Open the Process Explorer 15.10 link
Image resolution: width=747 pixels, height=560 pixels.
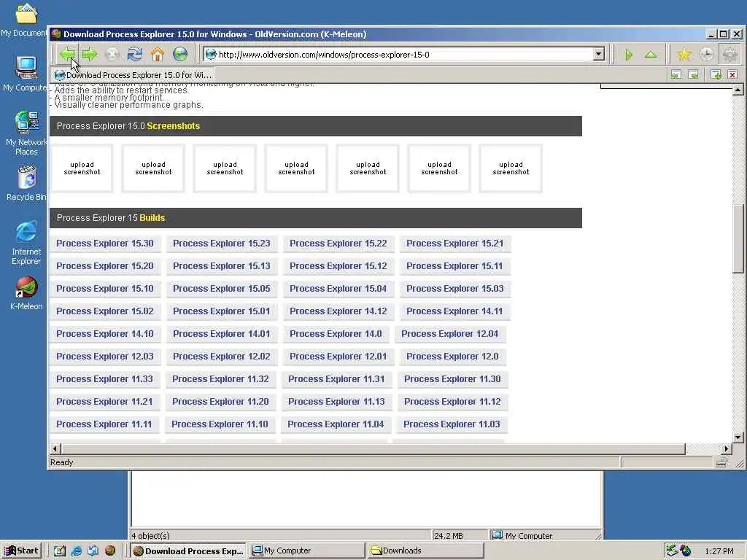pyautogui.click(x=105, y=289)
